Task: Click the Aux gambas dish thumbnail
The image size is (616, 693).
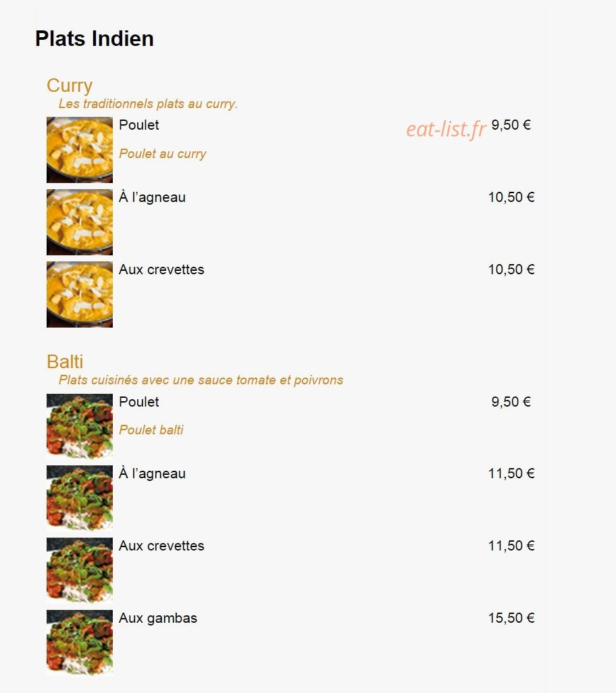Action: pyautogui.click(x=80, y=642)
